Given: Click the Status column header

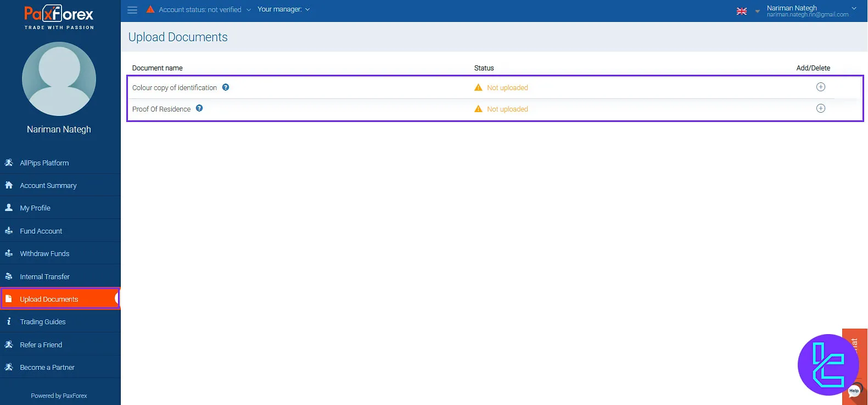Looking at the screenshot, I should (484, 68).
